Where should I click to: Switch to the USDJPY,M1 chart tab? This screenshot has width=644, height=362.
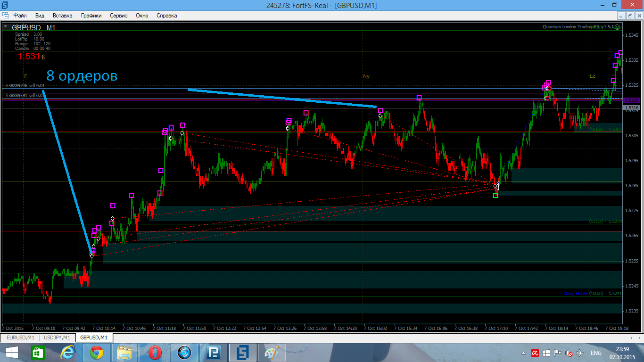57,337
